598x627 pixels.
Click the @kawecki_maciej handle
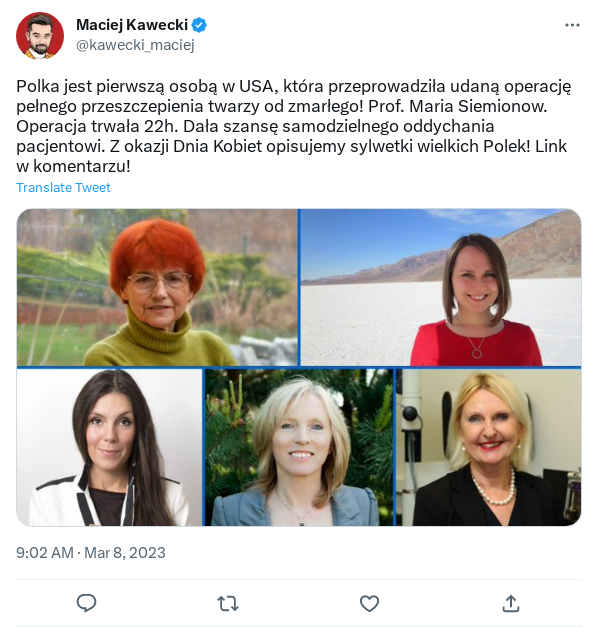(135, 45)
